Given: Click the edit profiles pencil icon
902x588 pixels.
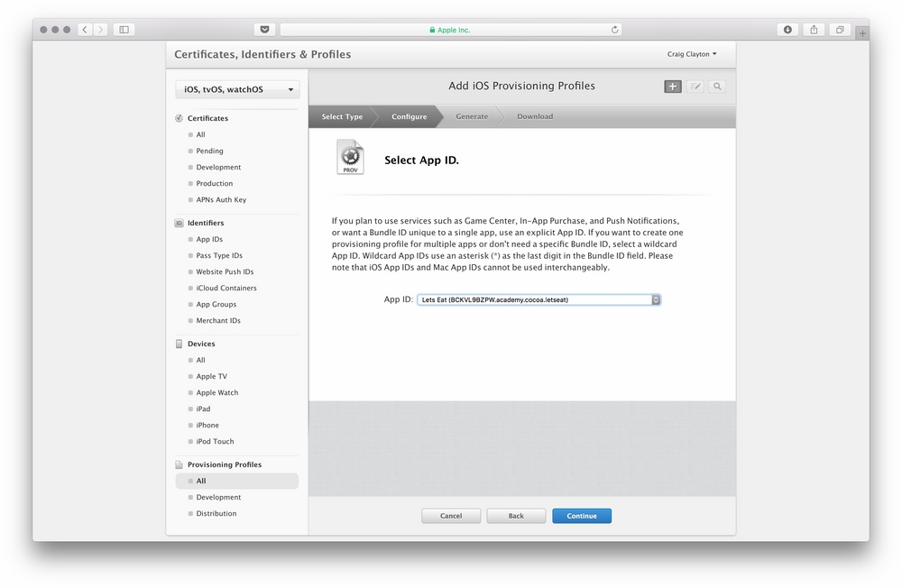Looking at the screenshot, I should click(695, 87).
